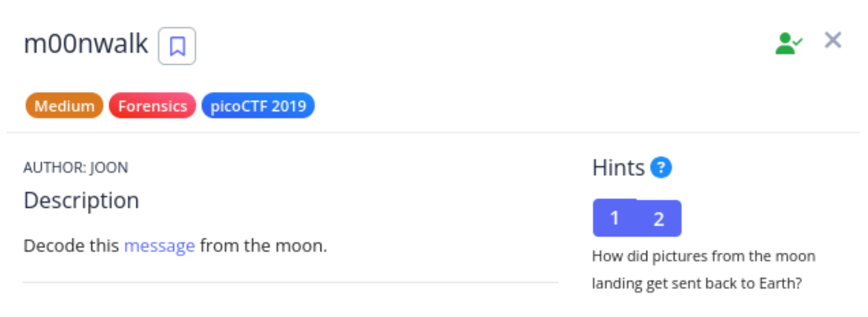Click the m00nwalk challenge title
The height and width of the screenshot is (317, 868).
(86, 45)
